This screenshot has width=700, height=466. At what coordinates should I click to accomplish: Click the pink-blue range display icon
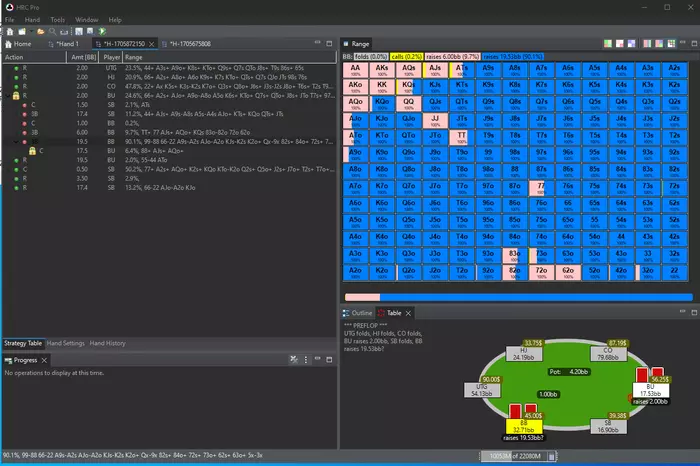[659, 43]
